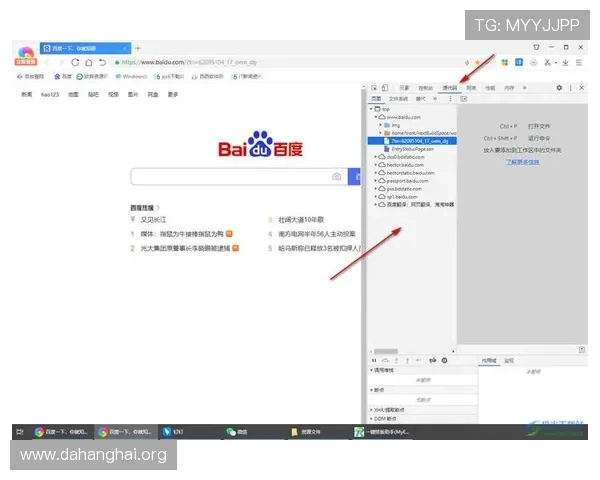The width and height of the screenshot is (600, 480).
Task: Open the browser hamburger menu
Action: 579,62
